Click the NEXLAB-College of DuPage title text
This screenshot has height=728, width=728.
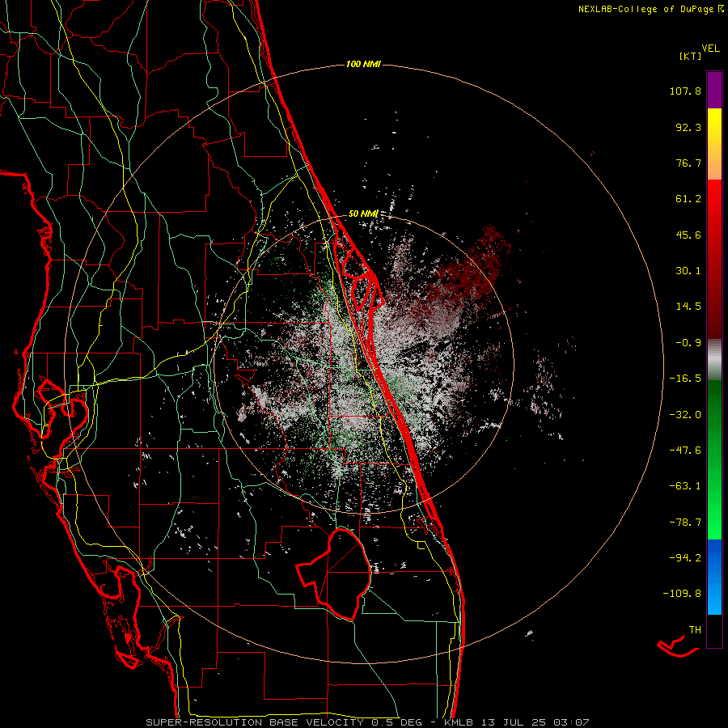click(x=645, y=9)
